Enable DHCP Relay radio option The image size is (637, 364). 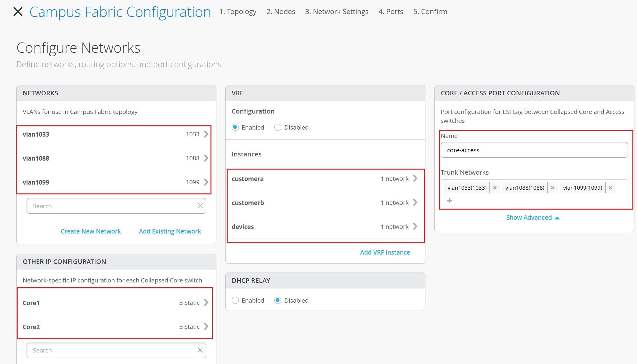[235, 300]
